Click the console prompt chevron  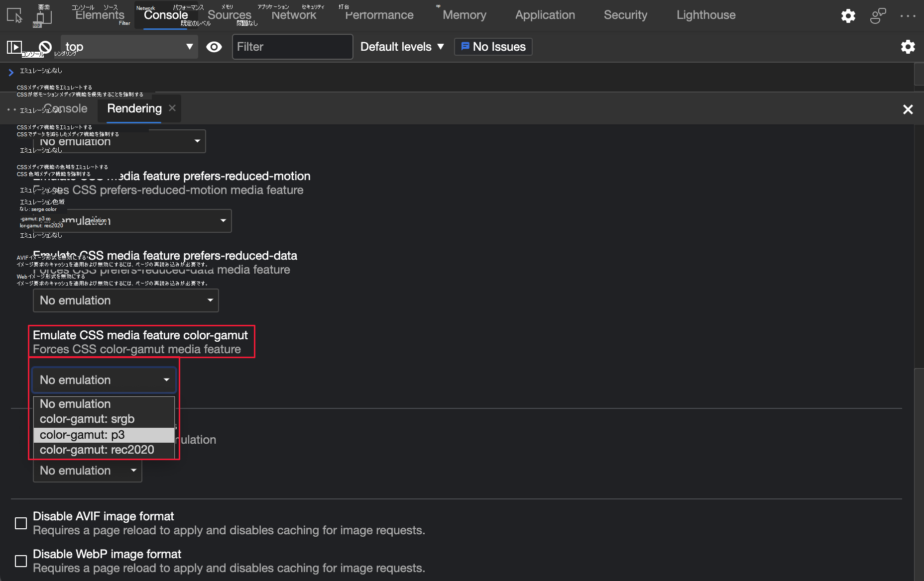tap(11, 73)
